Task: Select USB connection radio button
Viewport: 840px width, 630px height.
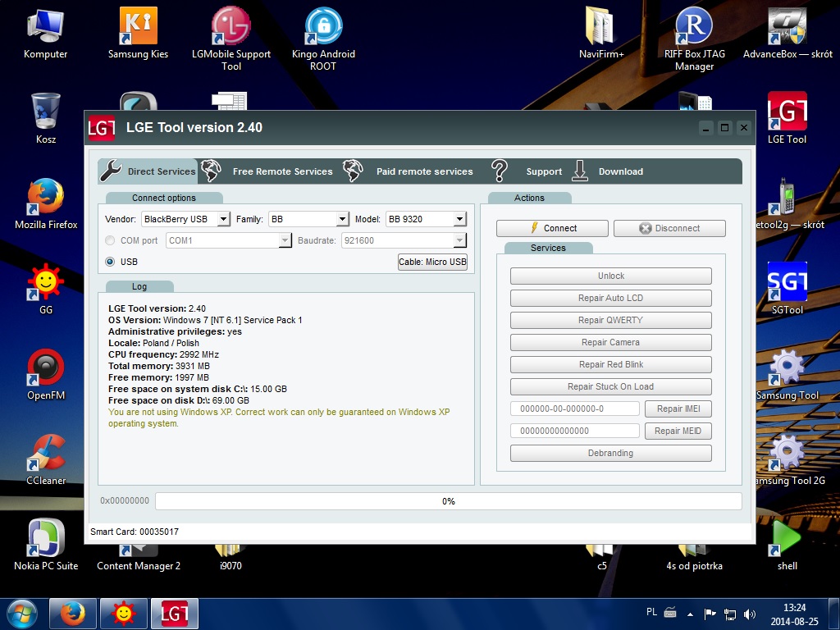Action: pyautogui.click(x=110, y=262)
